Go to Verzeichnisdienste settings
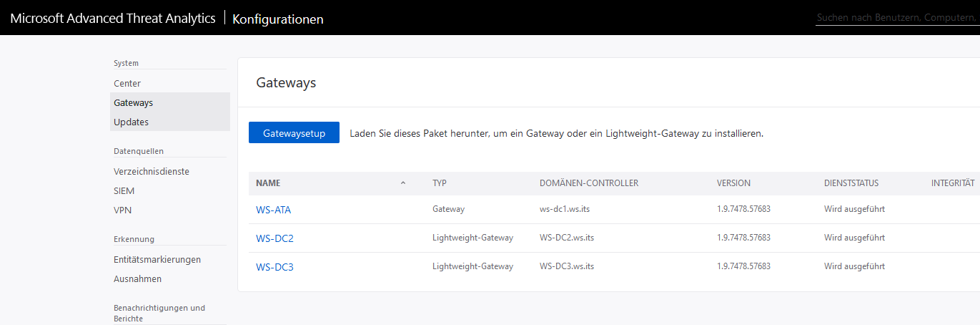Viewport: 980px width, 325px height. 152,171
